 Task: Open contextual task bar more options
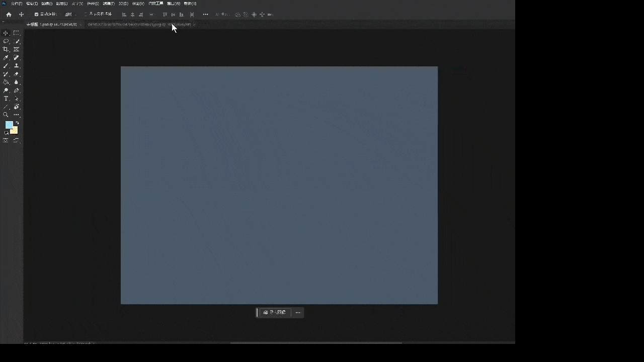click(x=298, y=312)
